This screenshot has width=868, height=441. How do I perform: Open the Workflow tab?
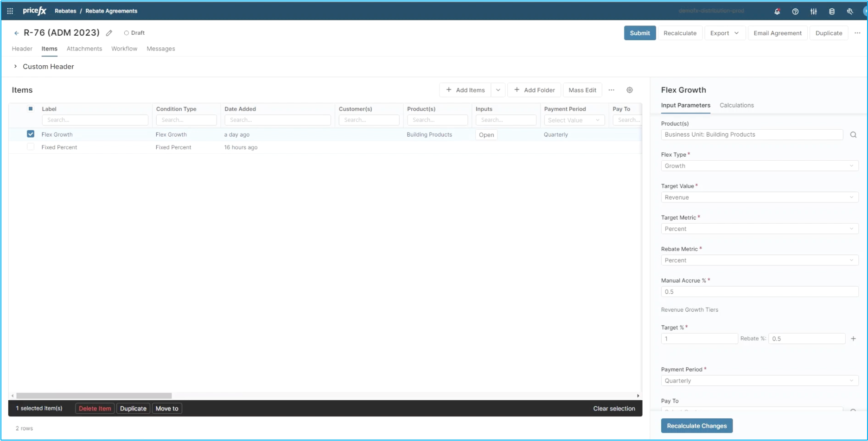coord(124,49)
